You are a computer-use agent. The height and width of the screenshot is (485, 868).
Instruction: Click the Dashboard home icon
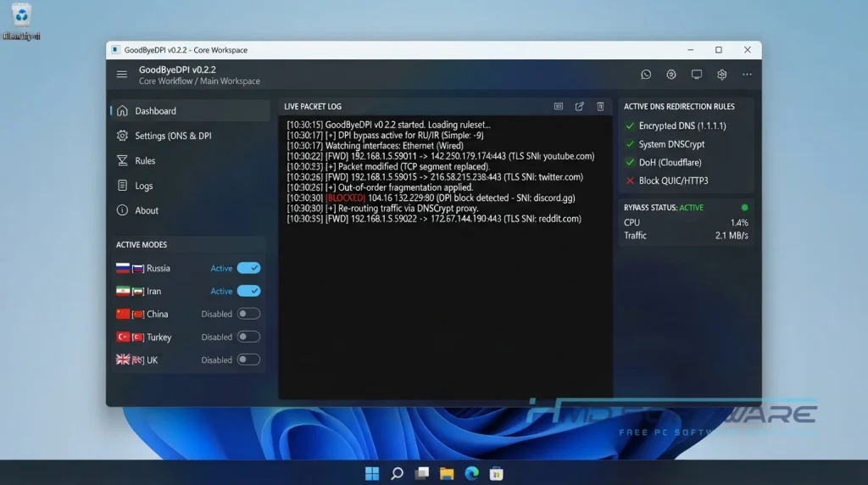[122, 111]
